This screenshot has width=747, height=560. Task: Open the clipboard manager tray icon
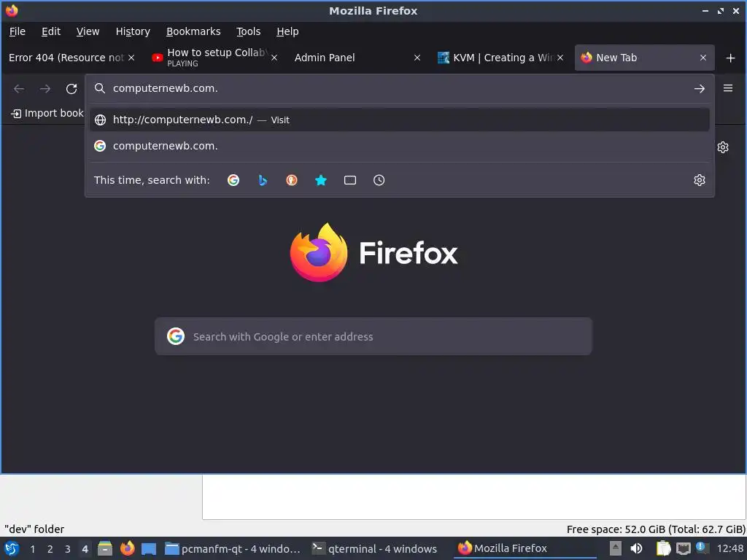663,548
